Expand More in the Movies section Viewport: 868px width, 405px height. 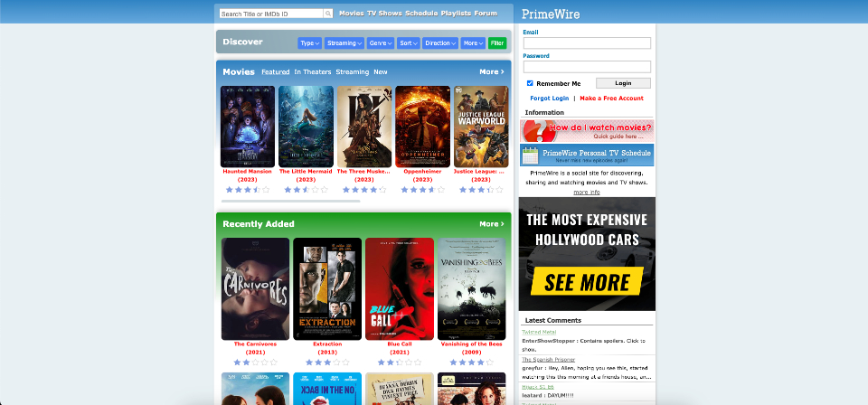492,72
